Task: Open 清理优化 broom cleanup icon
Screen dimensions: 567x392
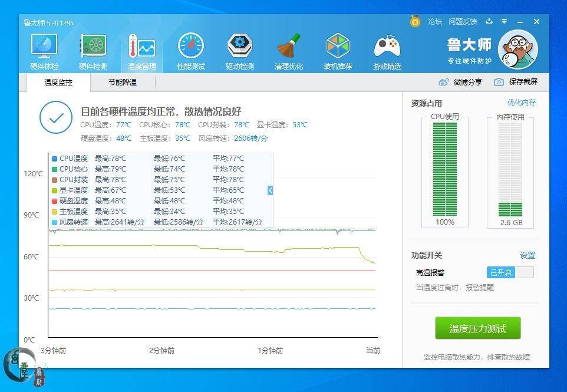Action: [289, 51]
